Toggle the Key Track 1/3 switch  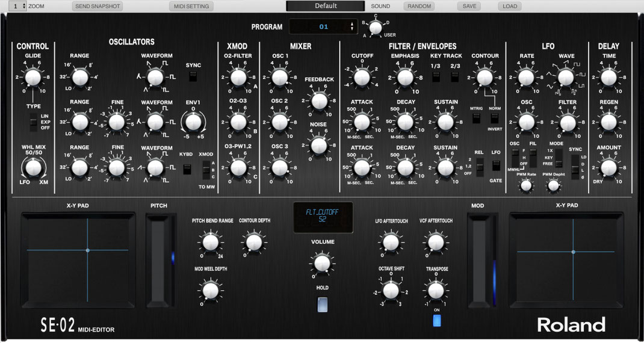(436, 76)
